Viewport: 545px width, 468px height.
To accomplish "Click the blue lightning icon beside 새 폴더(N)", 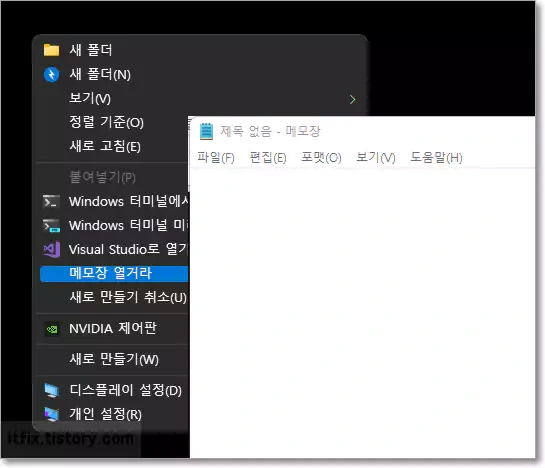I will pos(51,74).
